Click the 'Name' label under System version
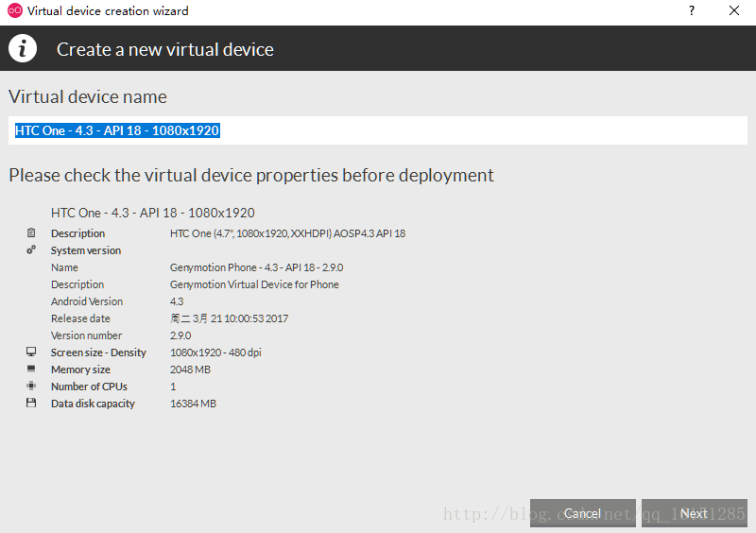Image resolution: width=756 pixels, height=533 pixels. point(64,267)
